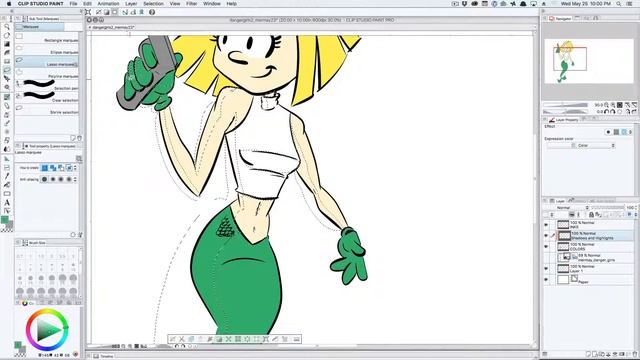Select the Rotate/Move view tool

[x=7, y=35]
